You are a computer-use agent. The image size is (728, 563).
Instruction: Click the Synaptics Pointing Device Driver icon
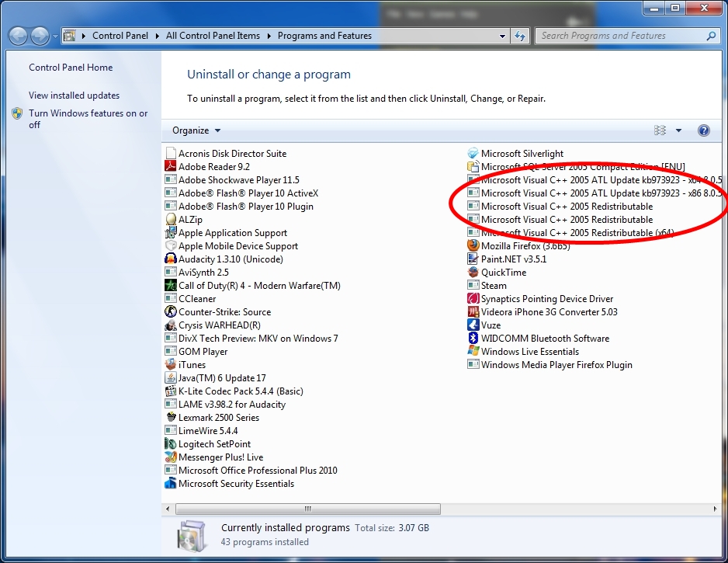473,299
